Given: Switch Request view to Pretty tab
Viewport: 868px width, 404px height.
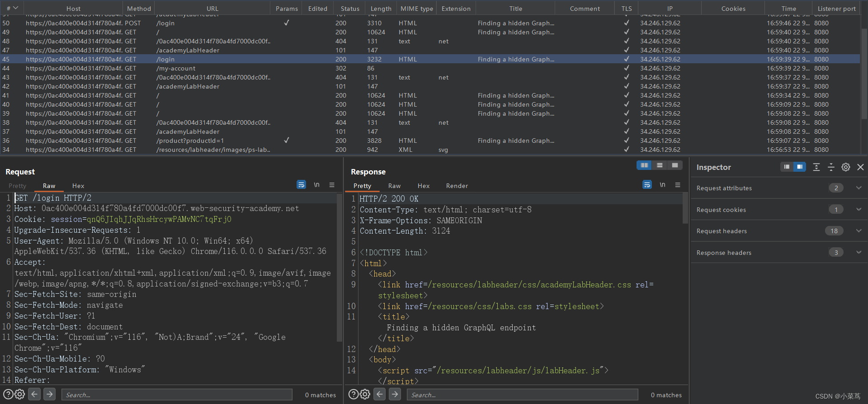Looking at the screenshot, I should click(17, 186).
